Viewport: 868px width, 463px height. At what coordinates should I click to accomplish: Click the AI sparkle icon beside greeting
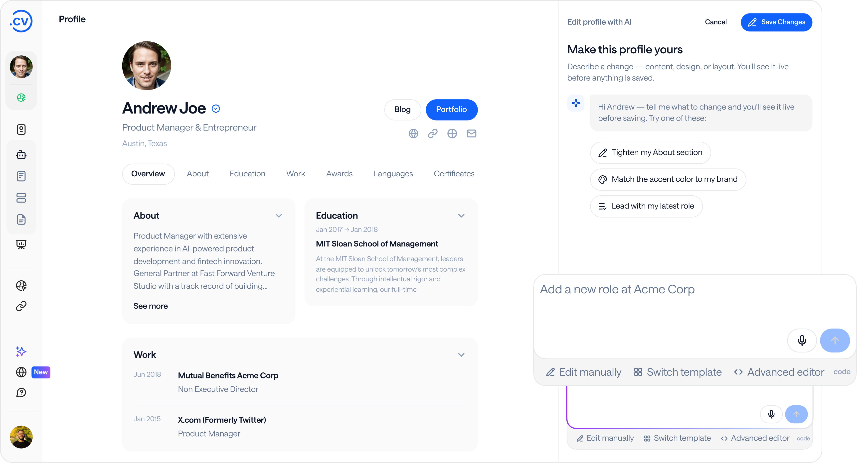click(576, 103)
